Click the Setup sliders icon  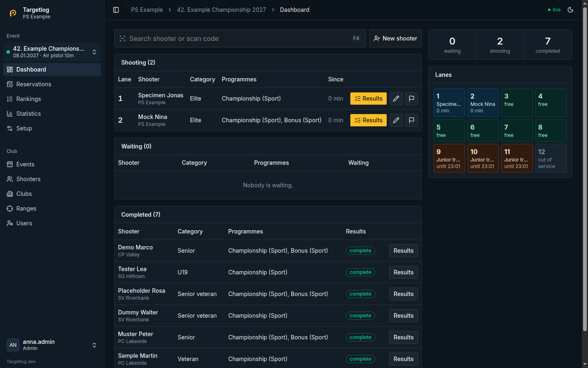click(x=10, y=128)
